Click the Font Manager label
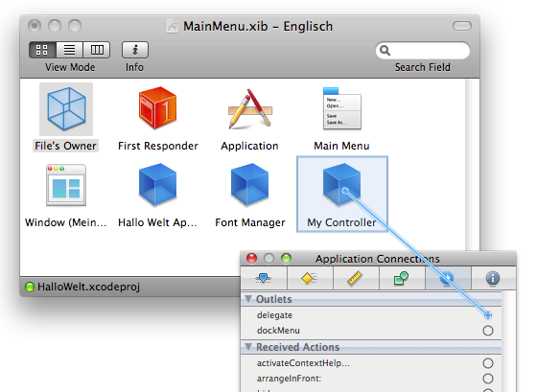Screen dimensions: 537x392 click(250, 222)
